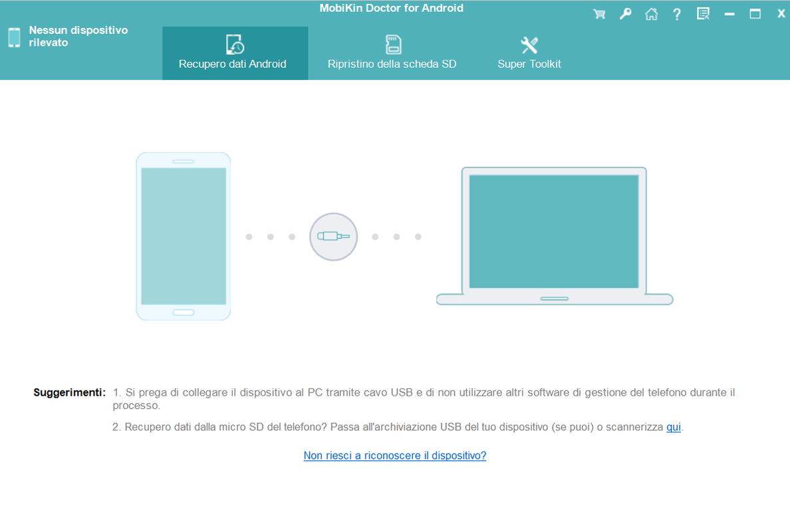Click the key registration icon

[625, 14]
